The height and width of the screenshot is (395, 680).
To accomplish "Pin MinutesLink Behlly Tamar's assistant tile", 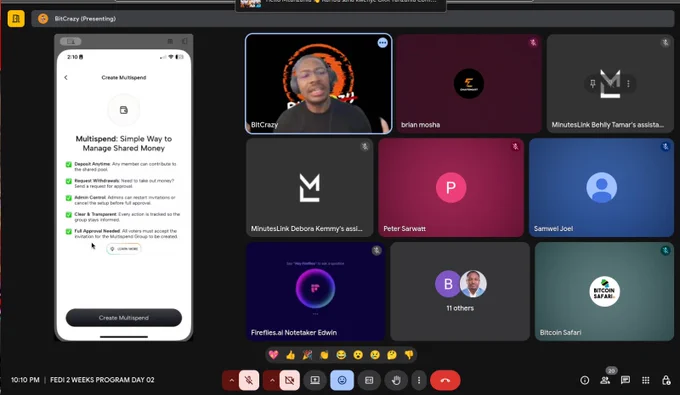I will (x=592, y=84).
